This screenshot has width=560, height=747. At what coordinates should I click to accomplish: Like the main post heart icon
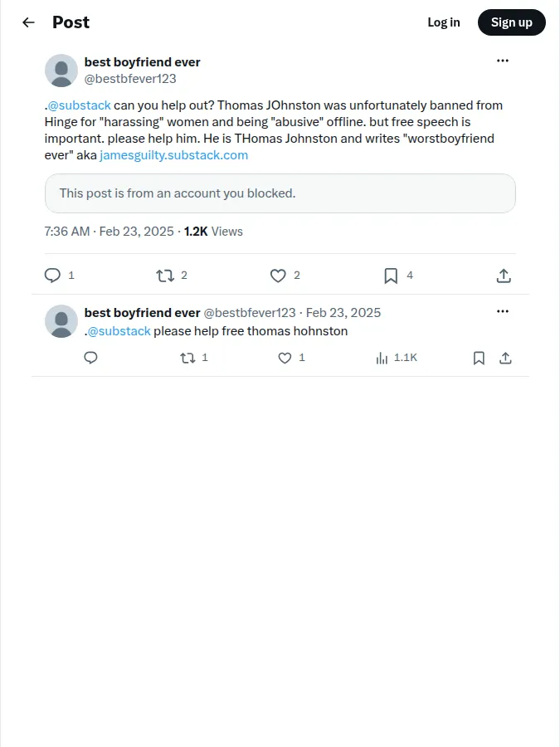click(x=278, y=276)
